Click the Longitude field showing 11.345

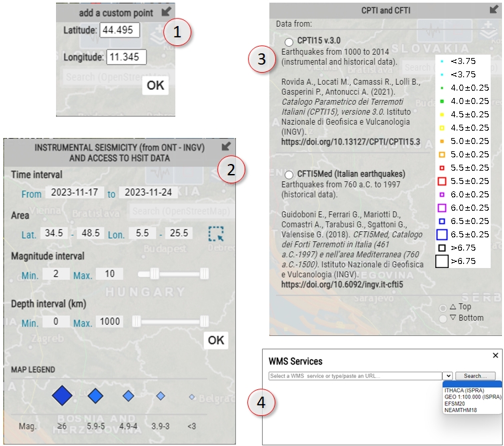pos(126,57)
